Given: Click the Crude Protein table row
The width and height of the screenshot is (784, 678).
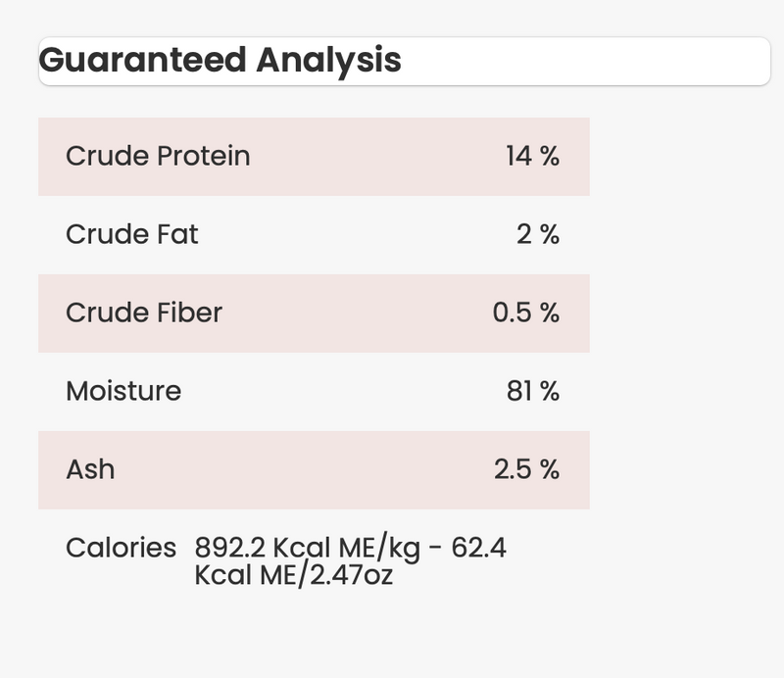Looking at the screenshot, I should 314,157.
